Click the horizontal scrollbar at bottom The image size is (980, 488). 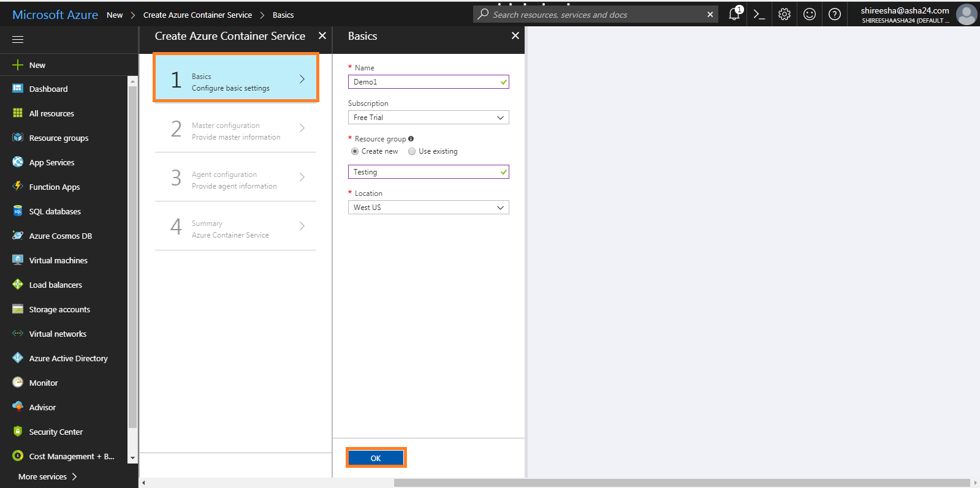(682, 483)
